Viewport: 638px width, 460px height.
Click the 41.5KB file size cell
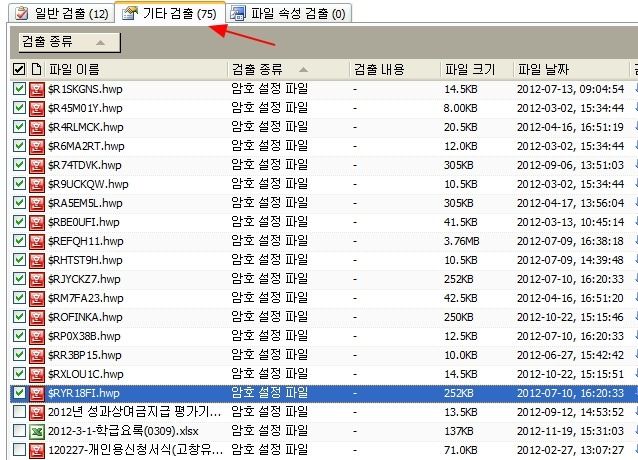click(x=461, y=222)
